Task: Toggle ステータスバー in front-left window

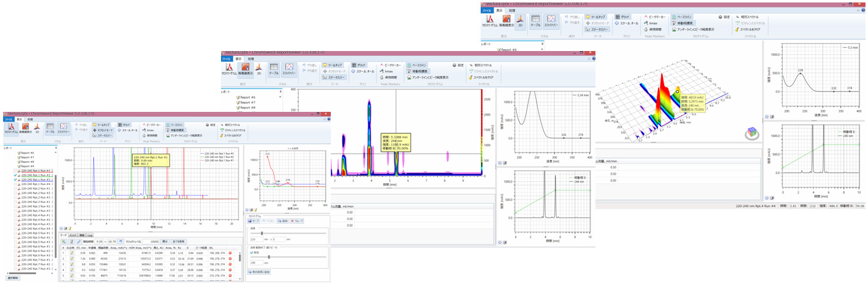Action: tap(103, 135)
